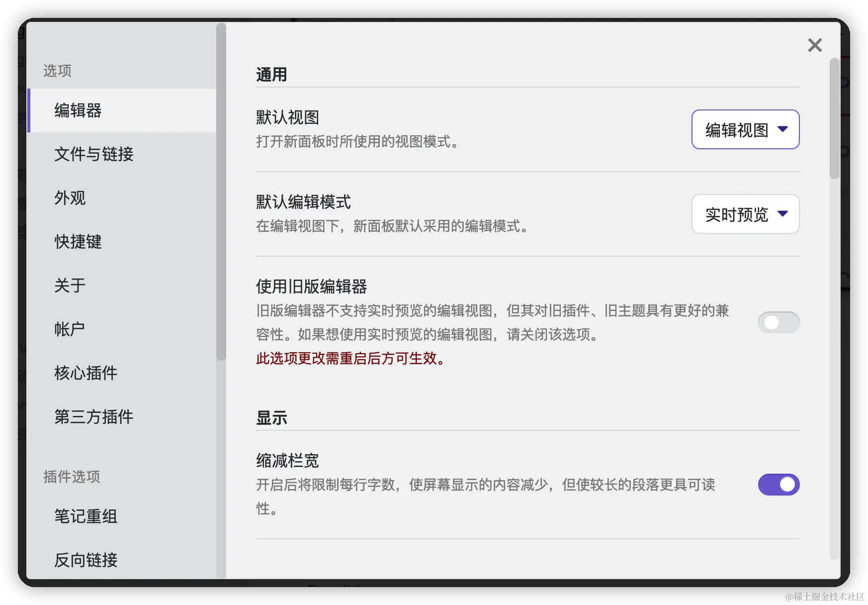Screen dimensions: 868x605
Task: Close the settings dialog with the X
Action: (815, 45)
